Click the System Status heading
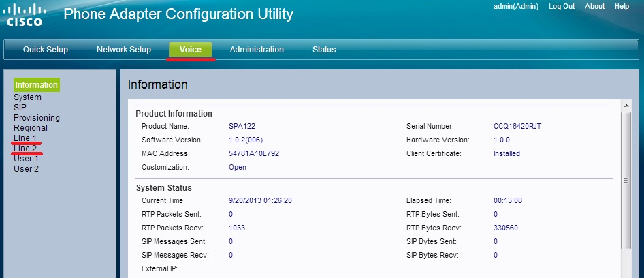 [164, 188]
